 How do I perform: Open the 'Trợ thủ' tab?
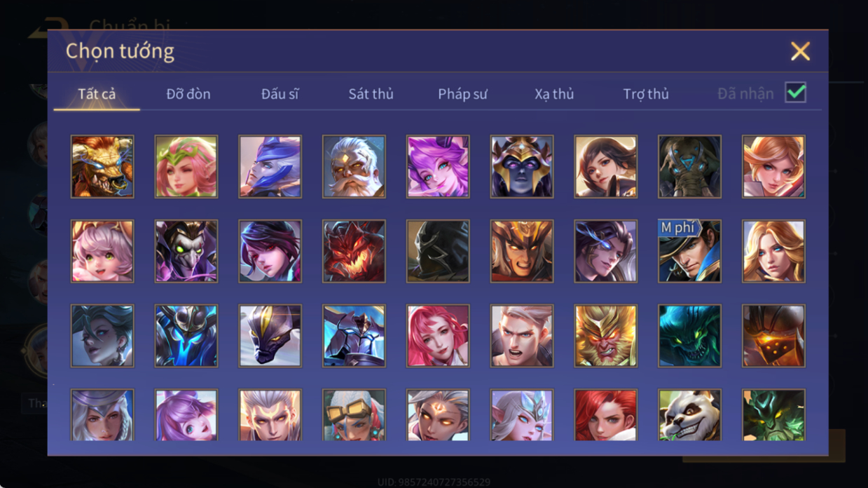tap(646, 94)
